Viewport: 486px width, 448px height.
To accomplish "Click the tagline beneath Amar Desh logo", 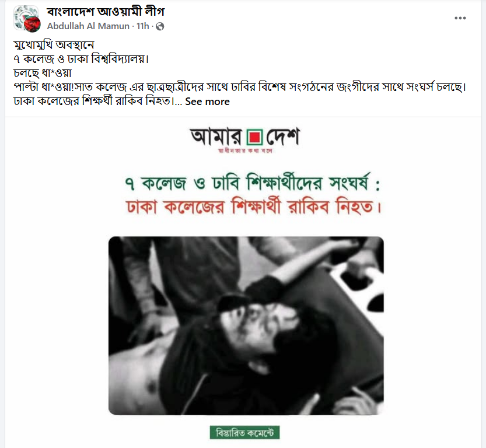I will click(245, 150).
